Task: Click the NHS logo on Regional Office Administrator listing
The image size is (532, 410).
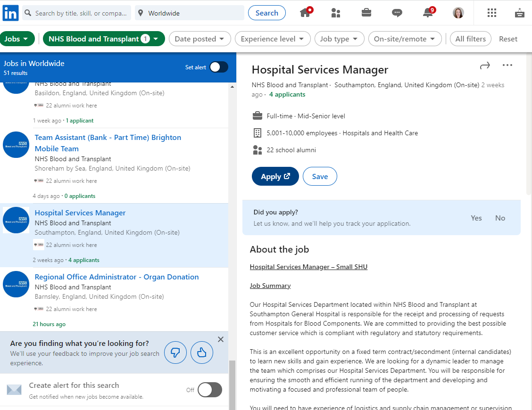Action: tap(16, 284)
